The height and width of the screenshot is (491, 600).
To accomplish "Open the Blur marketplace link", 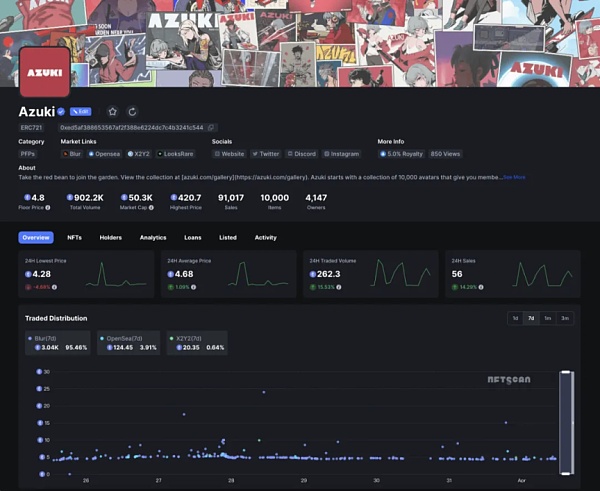I will pyautogui.click(x=72, y=154).
